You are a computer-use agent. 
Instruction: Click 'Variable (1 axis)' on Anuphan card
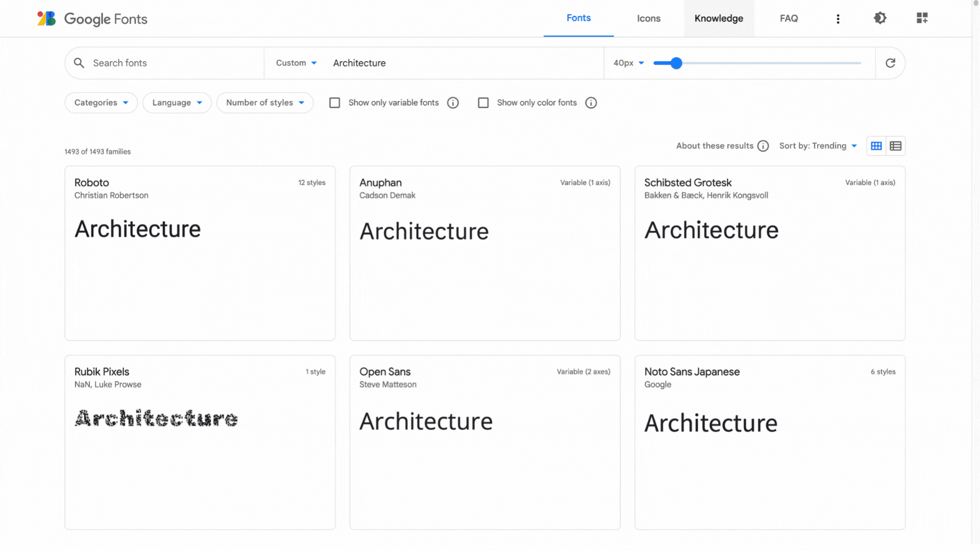(585, 183)
